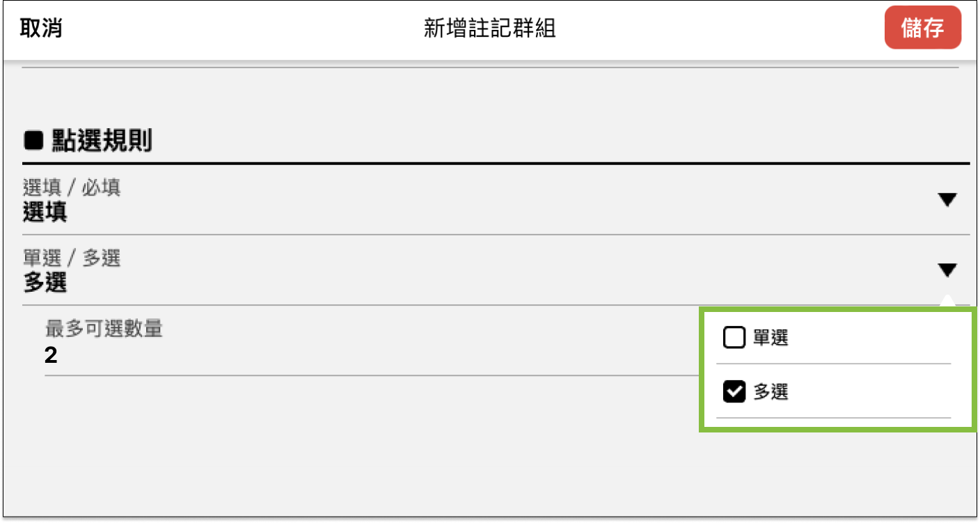Click the gray 單選 / 多選 field label
Screen dimensions: 980x523
[72, 258]
